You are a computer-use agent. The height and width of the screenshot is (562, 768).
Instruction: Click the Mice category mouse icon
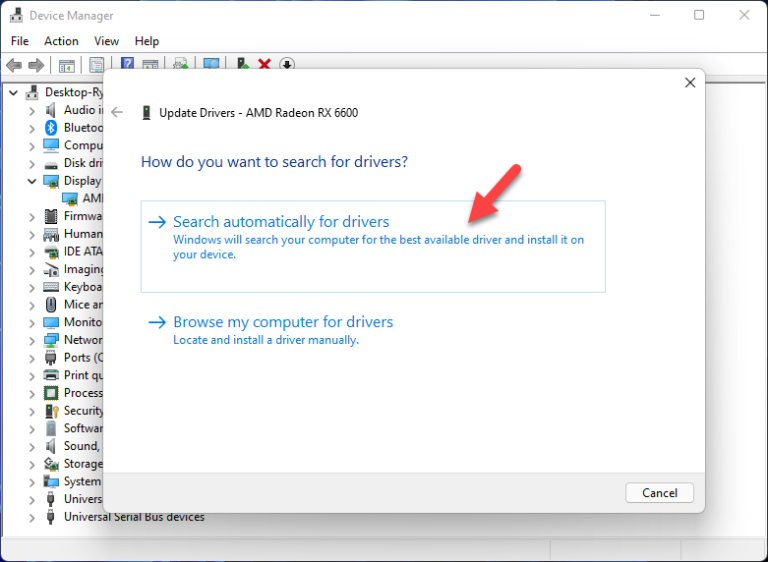pos(50,305)
